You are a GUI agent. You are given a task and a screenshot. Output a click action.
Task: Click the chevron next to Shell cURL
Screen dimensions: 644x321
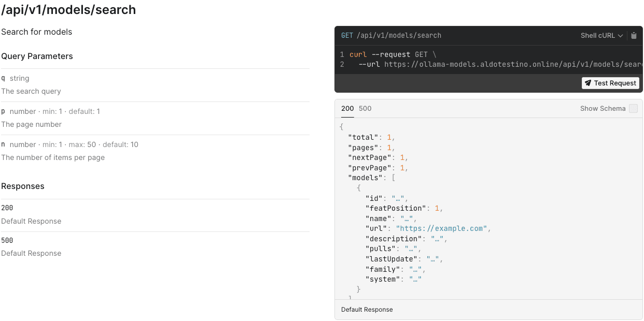click(620, 36)
